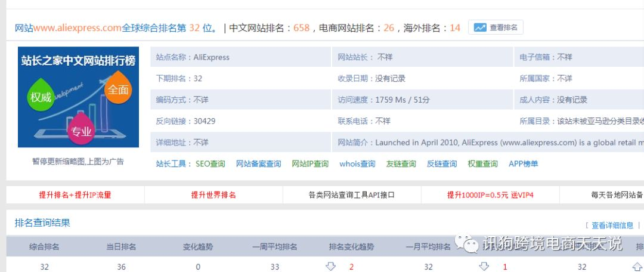Open 权重查询 tool link
Viewport: 644px width, 272px height.
click(482, 163)
